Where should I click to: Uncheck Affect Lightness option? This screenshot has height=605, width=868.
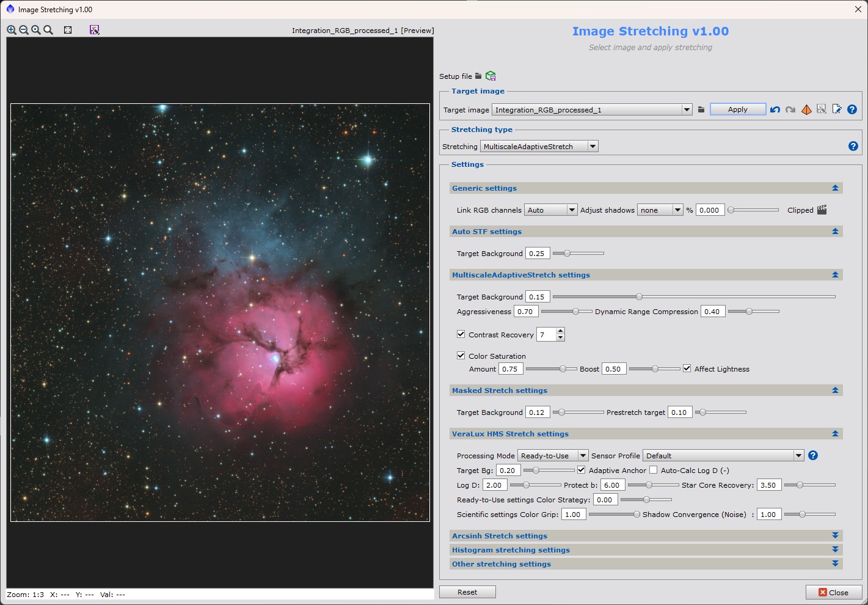[687, 369]
